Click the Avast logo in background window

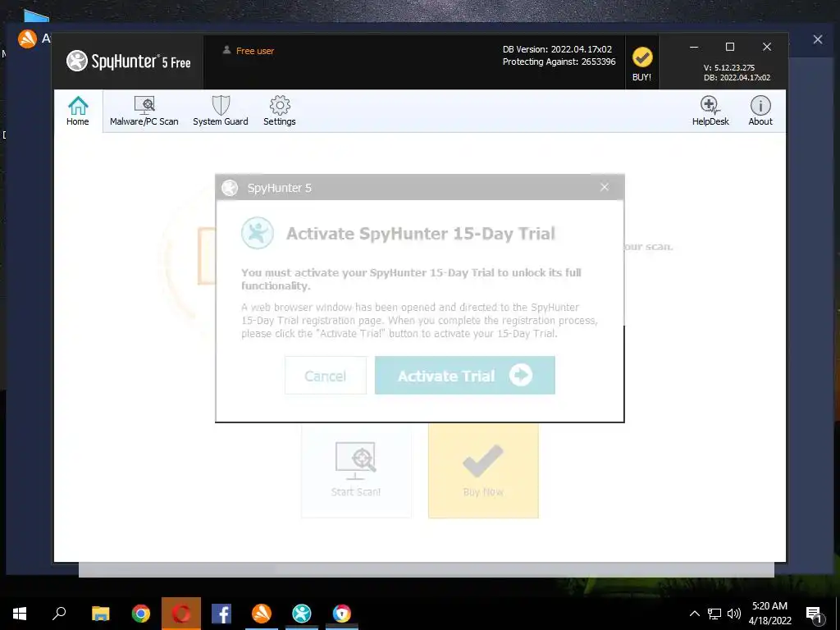pyautogui.click(x=27, y=39)
